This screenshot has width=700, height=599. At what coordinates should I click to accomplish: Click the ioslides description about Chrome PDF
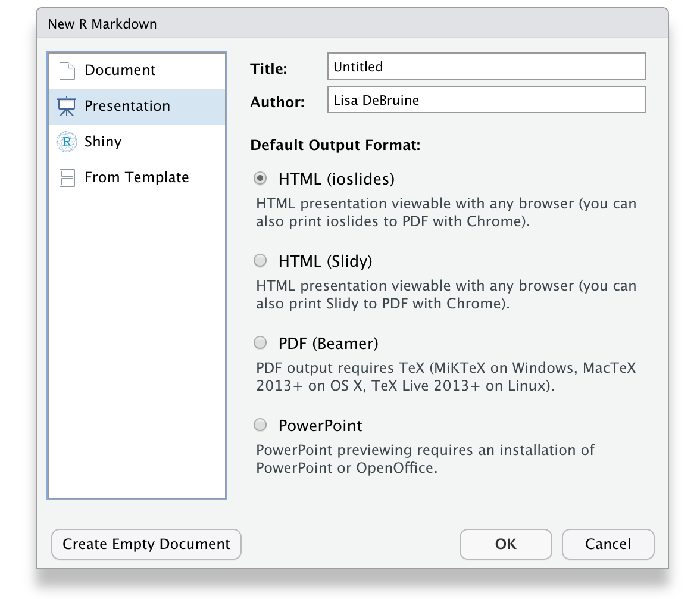pyautogui.click(x=446, y=213)
